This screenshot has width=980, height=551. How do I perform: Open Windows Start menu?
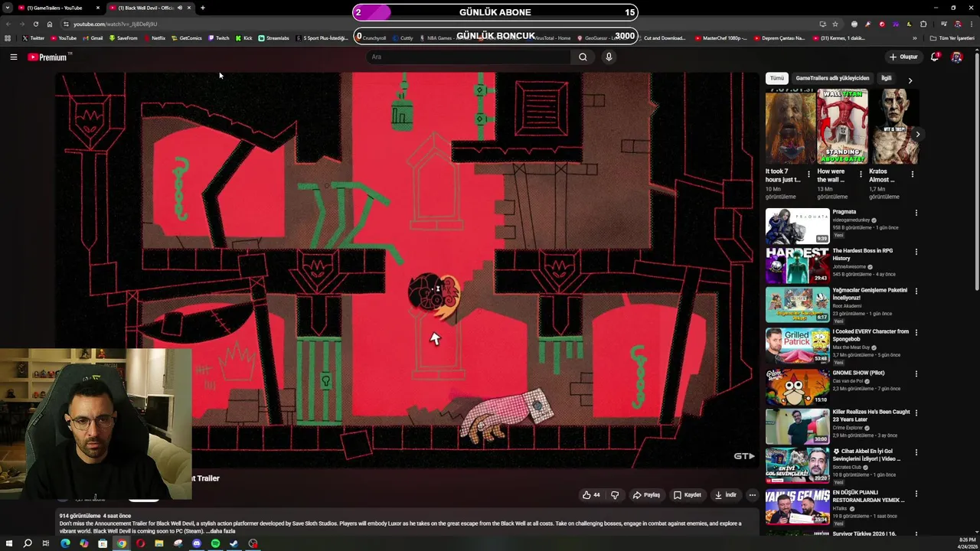[8, 543]
